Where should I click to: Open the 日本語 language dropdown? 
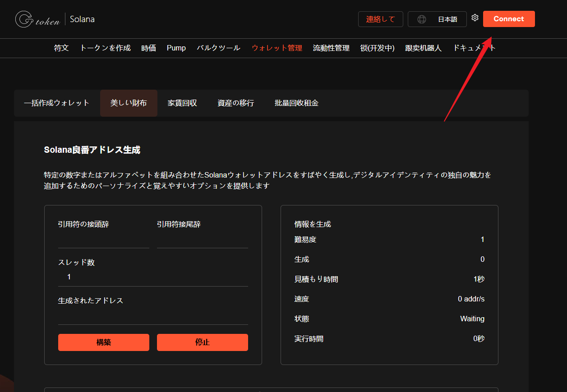(447, 19)
